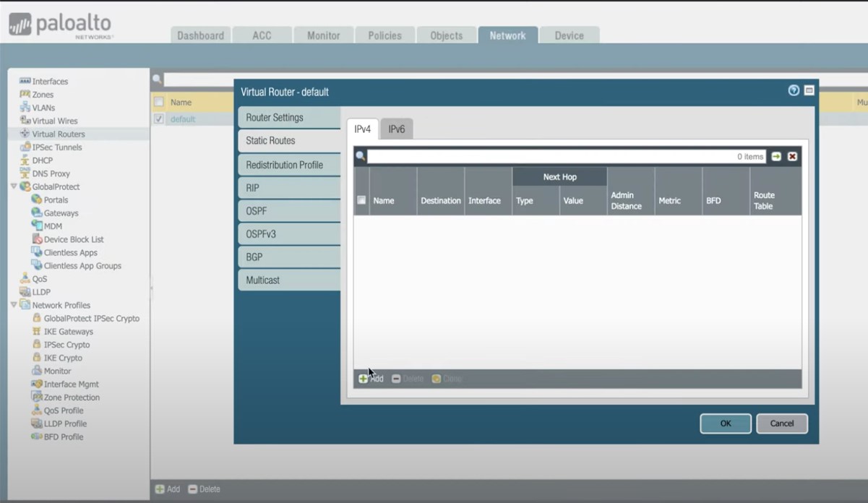
Task: Open Virtual Routers in sidebar
Action: [x=59, y=134]
